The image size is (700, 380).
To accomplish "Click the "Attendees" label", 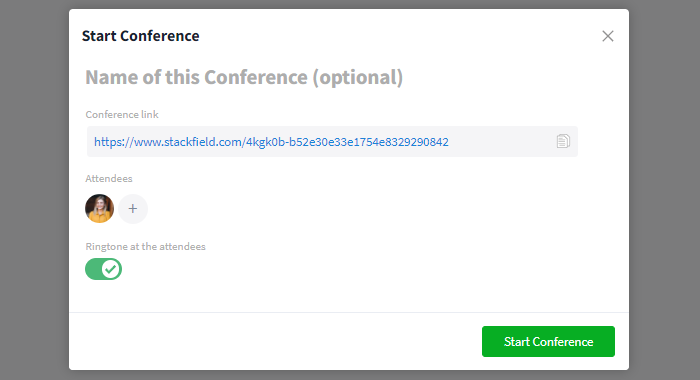I will (x=109, y=179).
